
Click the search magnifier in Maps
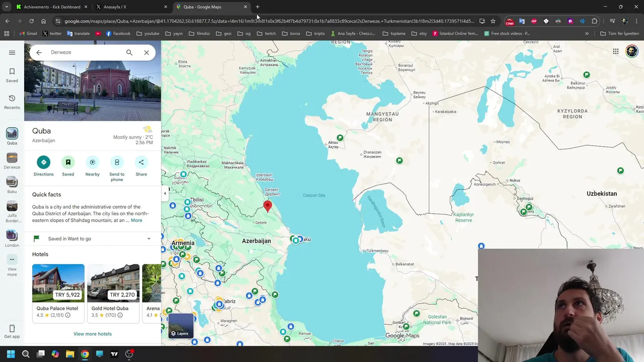point(129,52)
